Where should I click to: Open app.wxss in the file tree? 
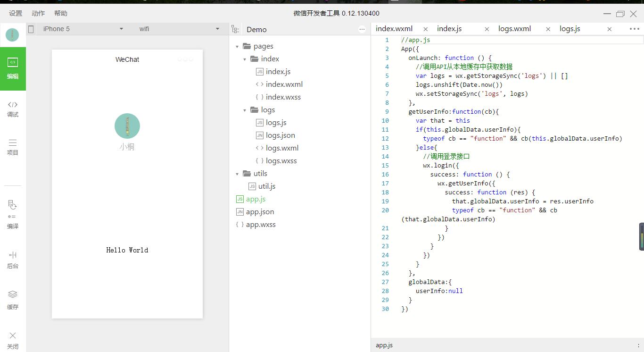[261, 225]
